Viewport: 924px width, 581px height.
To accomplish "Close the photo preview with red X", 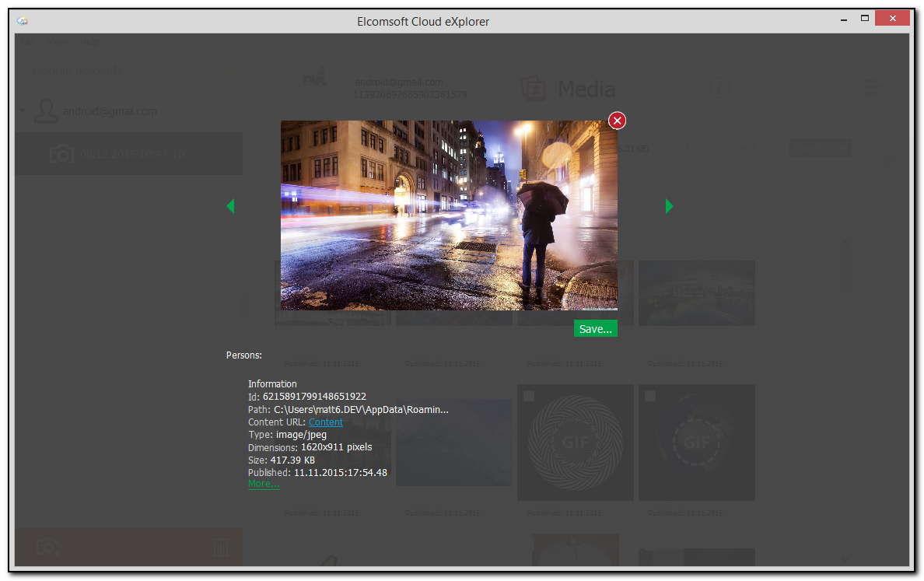I will [617, 121].
